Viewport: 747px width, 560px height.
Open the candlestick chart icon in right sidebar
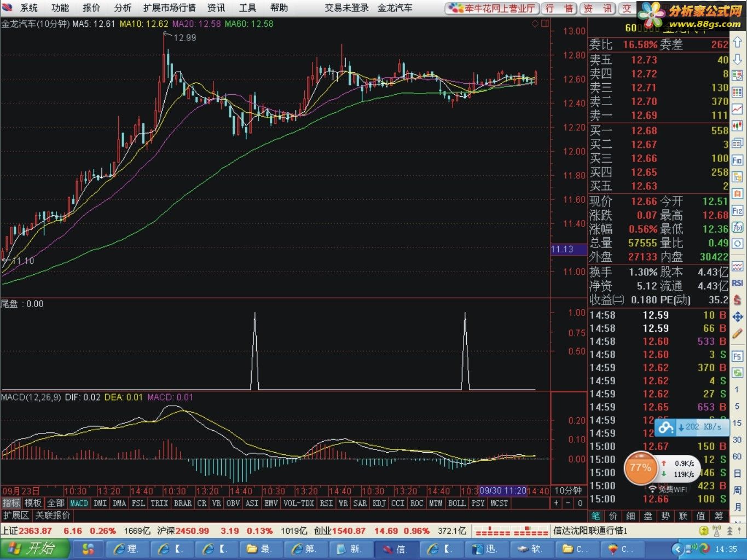pos(737,126)
